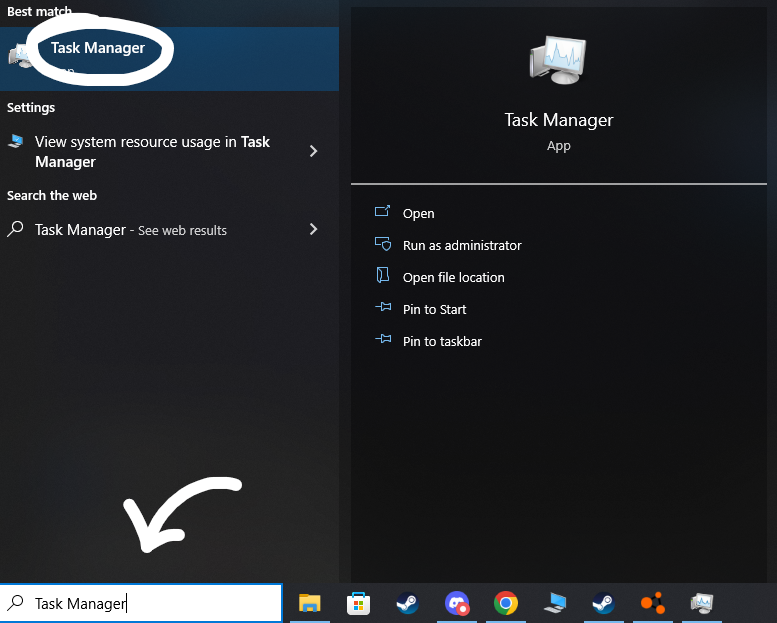Launch Microsoft Store from the taskbar
Screen dimensions: 777x623
coord(358,603)
